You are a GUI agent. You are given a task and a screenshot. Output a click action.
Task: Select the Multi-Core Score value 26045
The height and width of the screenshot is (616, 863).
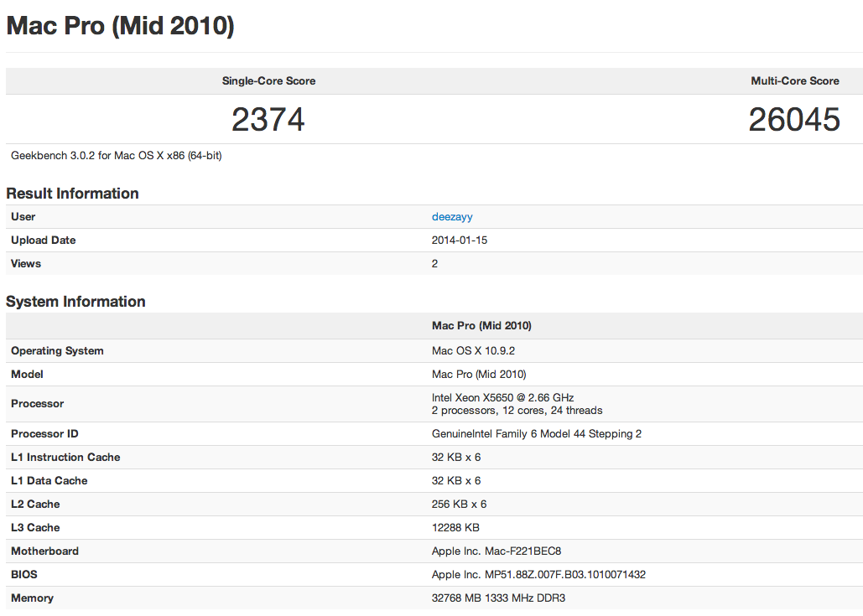pyautogui.click(x=794, y=119)
